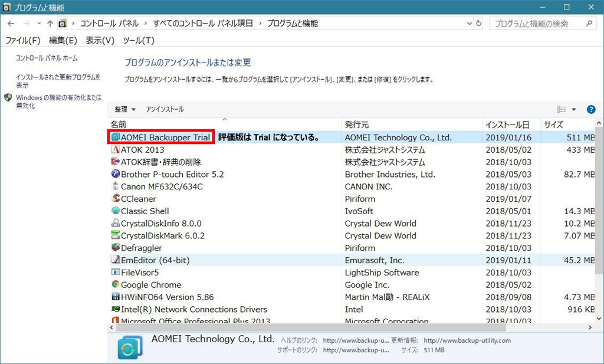Click LightShip Software publisher cell

[x=382, y=273]
